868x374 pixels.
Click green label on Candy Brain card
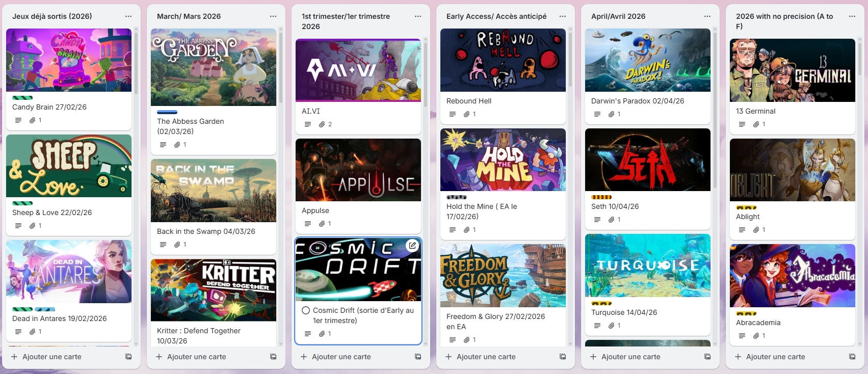22,98
